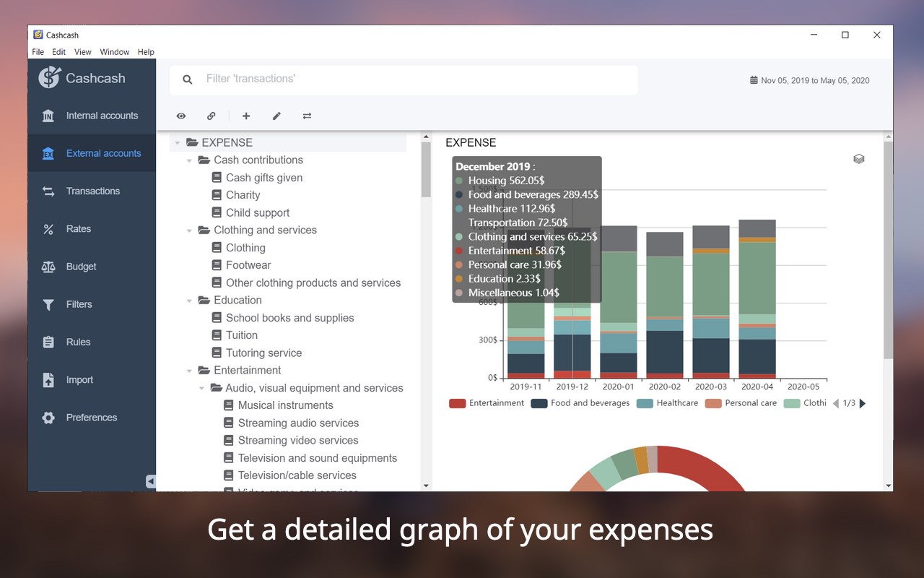This screenshot has width=924, height=578.
Task: Select Child support account
Action: tap(258, 213)
